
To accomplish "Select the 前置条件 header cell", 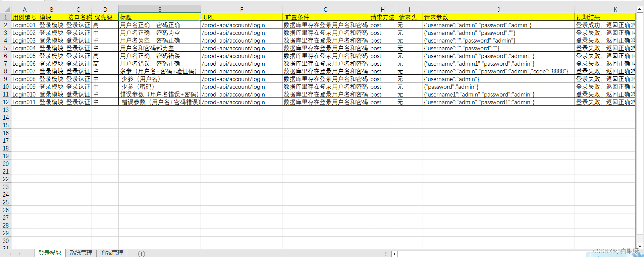I will tap(326, 17).
